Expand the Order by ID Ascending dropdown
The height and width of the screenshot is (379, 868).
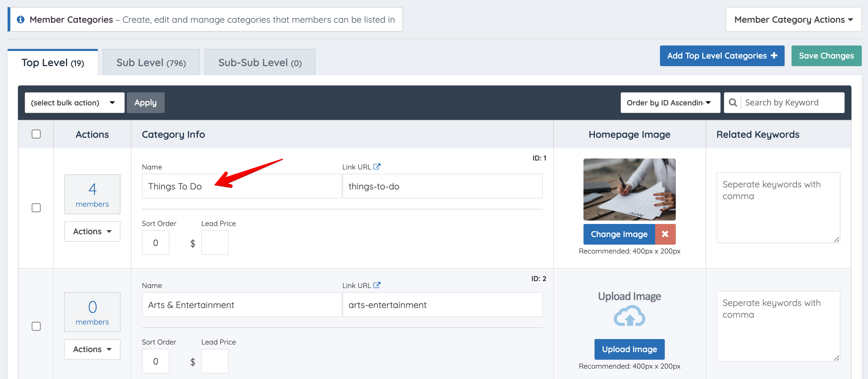(670, 103)
